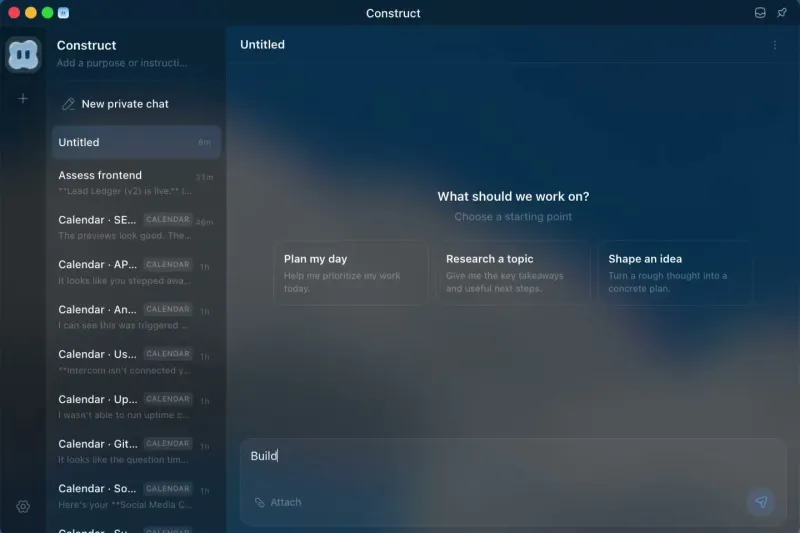Select the Untitled chat in sidebar
The height and width of the screenshot is (533, 800).
click(136, 142)
